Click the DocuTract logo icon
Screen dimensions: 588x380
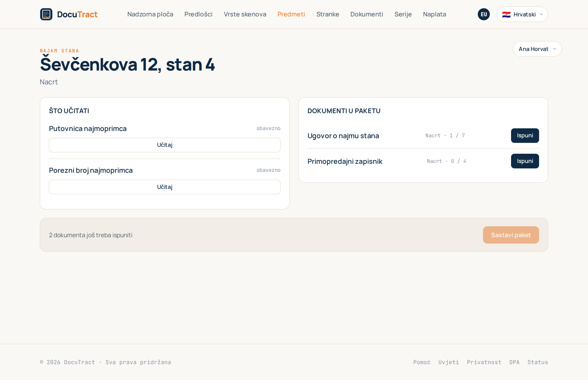pyautogui.click(x=46, y=14)
